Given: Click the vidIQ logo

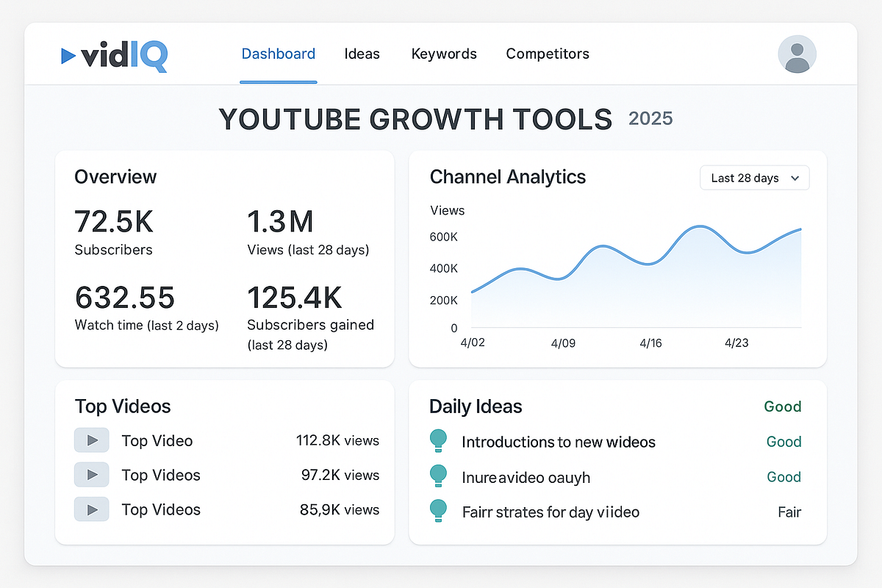Looking at the screenshot, I should (x=114, y=54).
